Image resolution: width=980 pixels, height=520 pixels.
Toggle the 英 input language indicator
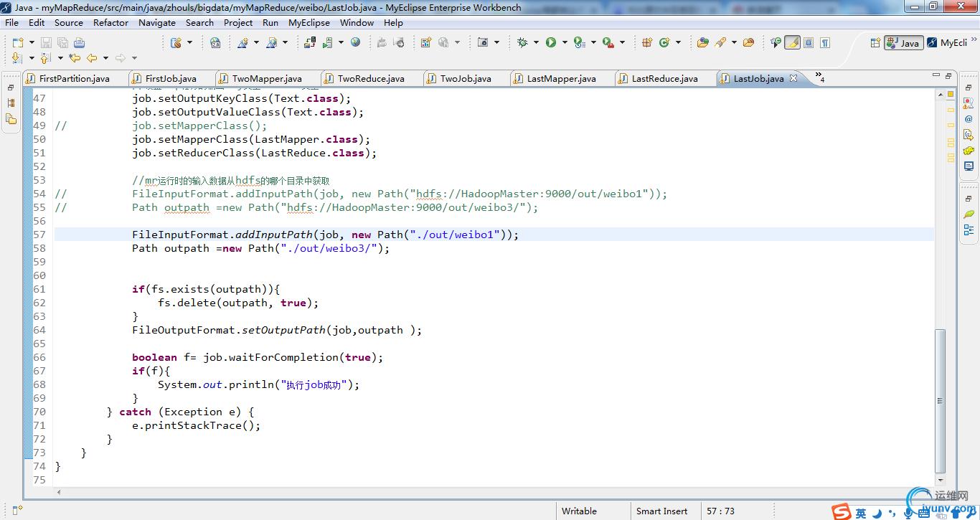(861, 513)
